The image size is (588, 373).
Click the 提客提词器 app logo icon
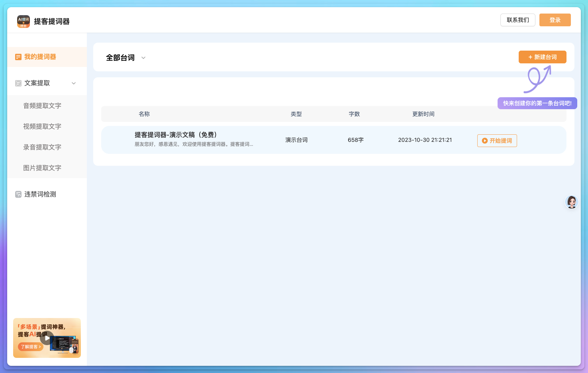click(x=24, y=21)
